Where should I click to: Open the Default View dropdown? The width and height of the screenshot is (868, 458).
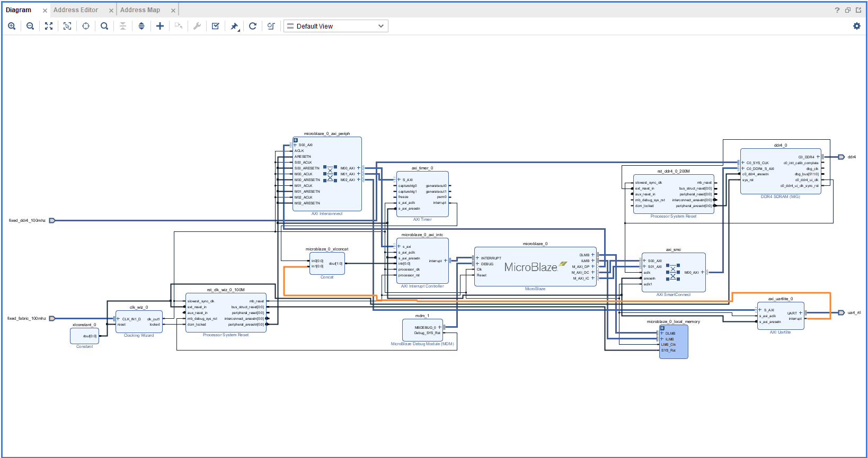pos(336,26)
